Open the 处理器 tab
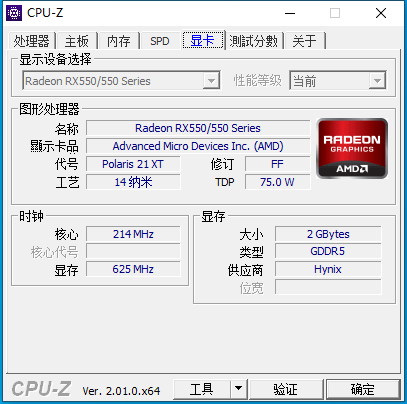Viewport: 407px width, 404px height. tap(32, 41)
